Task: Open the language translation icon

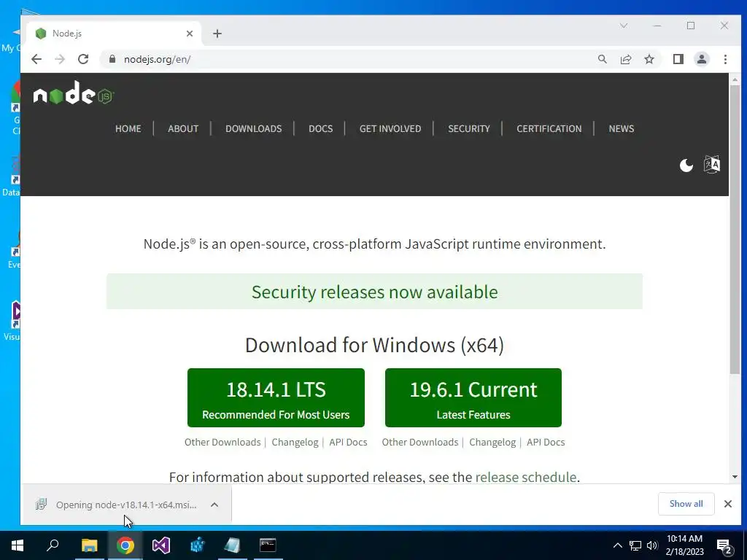Action: (712, 164)
